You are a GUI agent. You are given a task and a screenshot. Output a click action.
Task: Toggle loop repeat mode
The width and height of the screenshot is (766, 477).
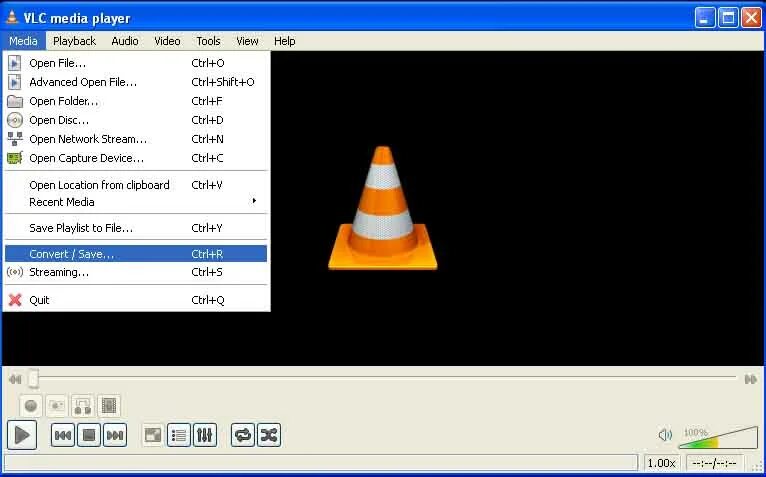243,435
